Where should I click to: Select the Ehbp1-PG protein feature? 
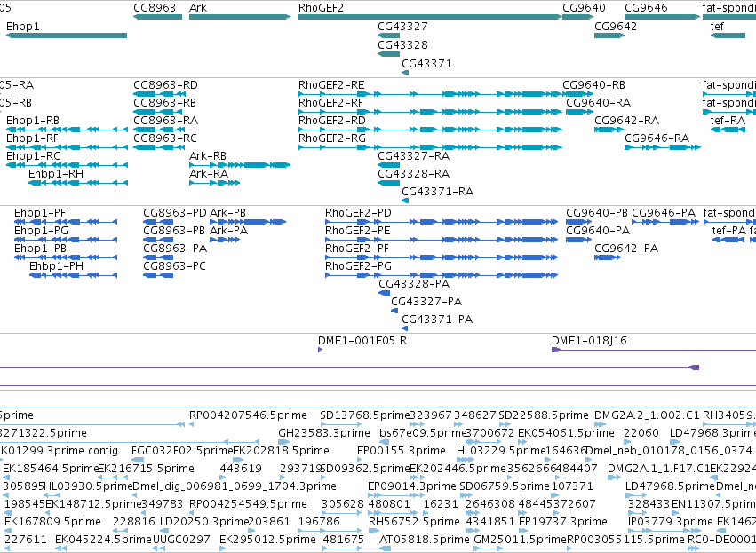point(66,240)
